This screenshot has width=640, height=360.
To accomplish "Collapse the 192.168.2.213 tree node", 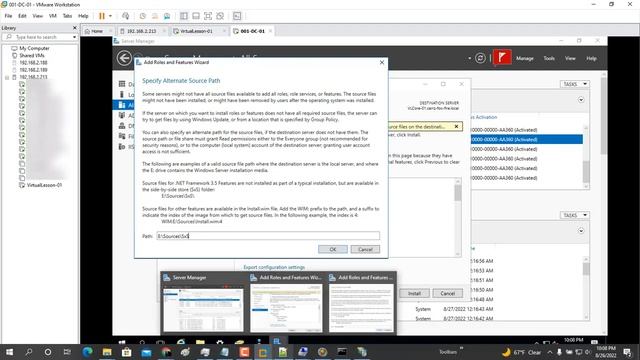I will (x=7, y=77).
